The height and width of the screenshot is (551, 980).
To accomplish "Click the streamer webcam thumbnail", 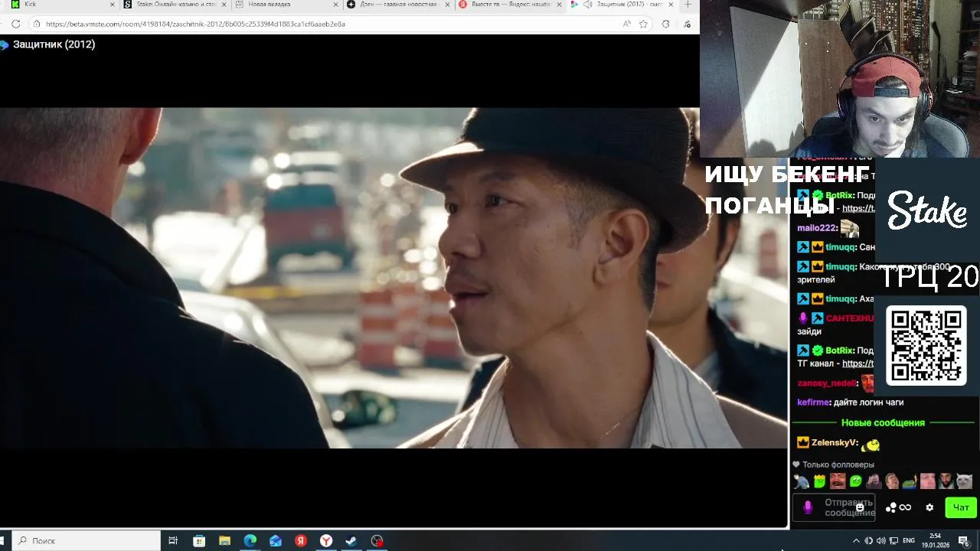I will pos(840,78).
